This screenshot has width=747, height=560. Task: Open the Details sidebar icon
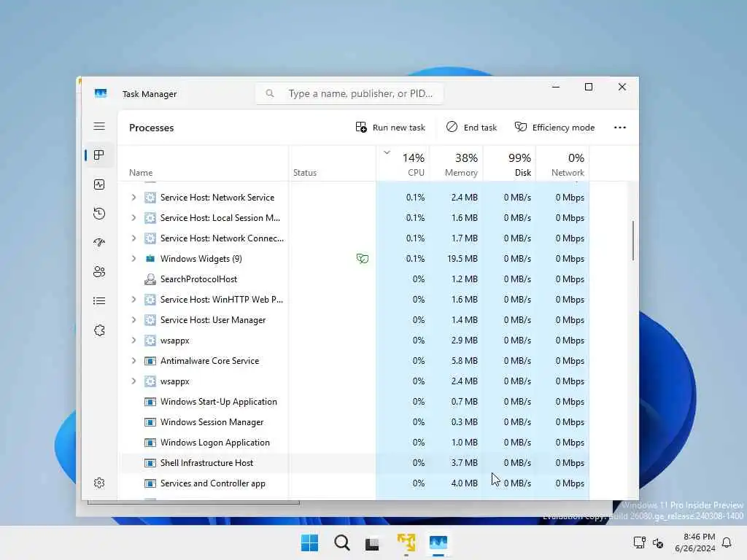click(99, 301)
